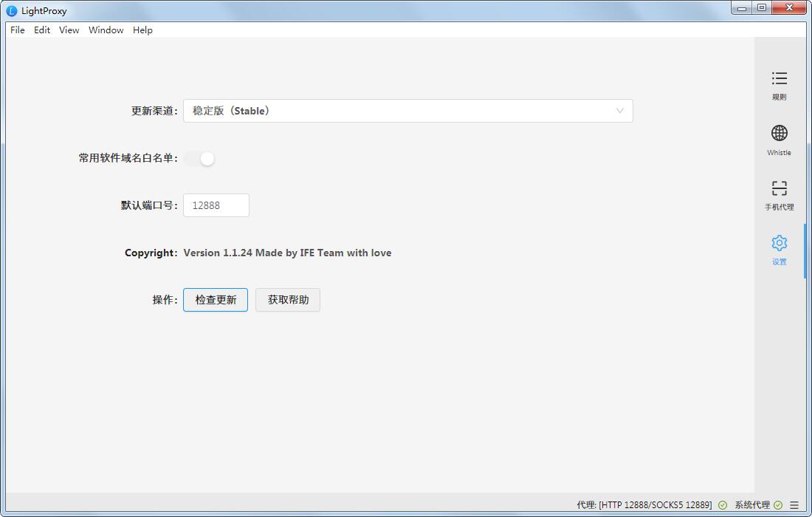Image resolution: width=812 pixels, height=517 pixels.
Task: Open the Help menu
Action: point(142,30)
